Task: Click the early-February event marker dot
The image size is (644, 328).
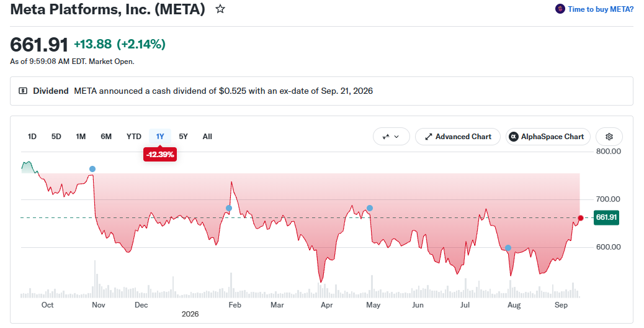Action: click(229, 208)
